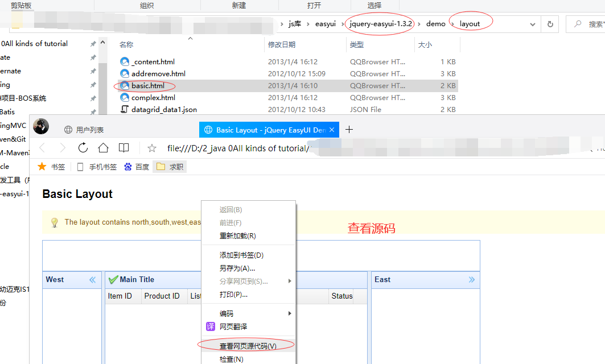The image size is (605, 364).
Task: Open 手机书签 mobile bookmarks
Action: [97, 167]
